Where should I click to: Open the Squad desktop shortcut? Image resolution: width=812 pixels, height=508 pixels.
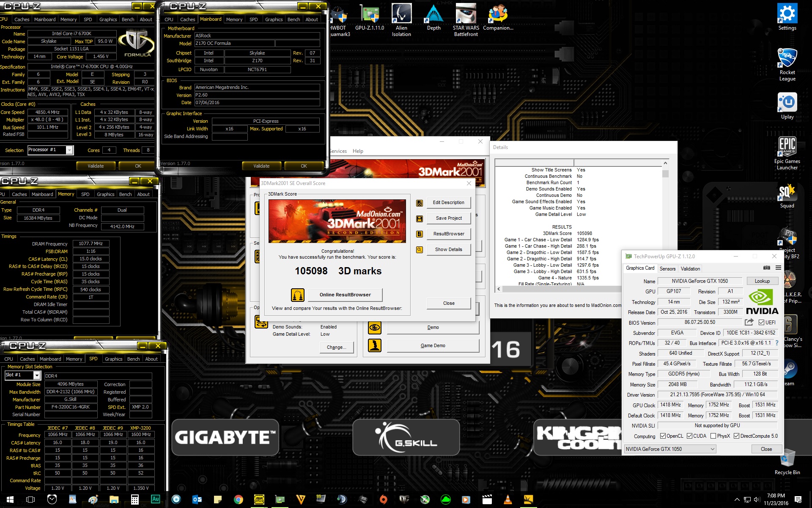(x=787, y=196)
